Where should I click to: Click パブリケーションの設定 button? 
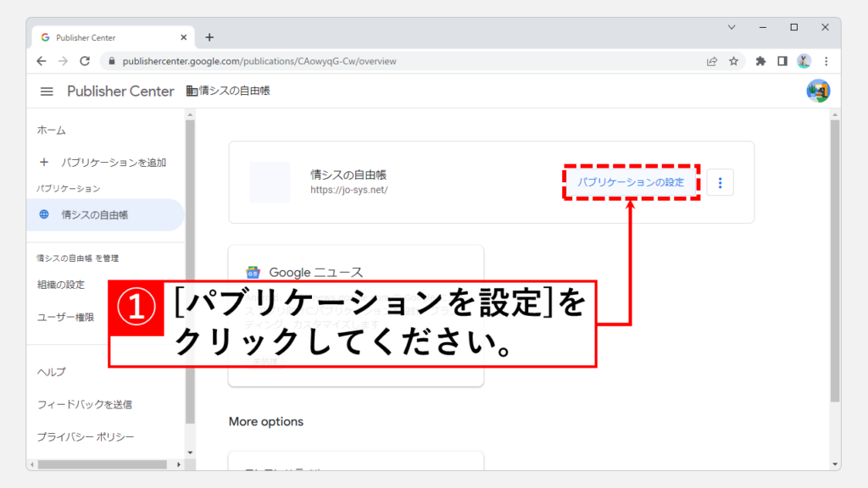click(x=631, y=182)
